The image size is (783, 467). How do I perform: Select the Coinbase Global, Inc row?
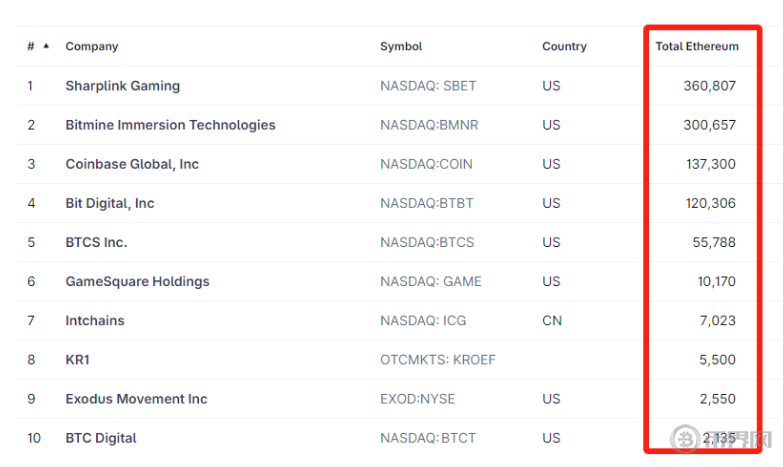click(132, 164)
